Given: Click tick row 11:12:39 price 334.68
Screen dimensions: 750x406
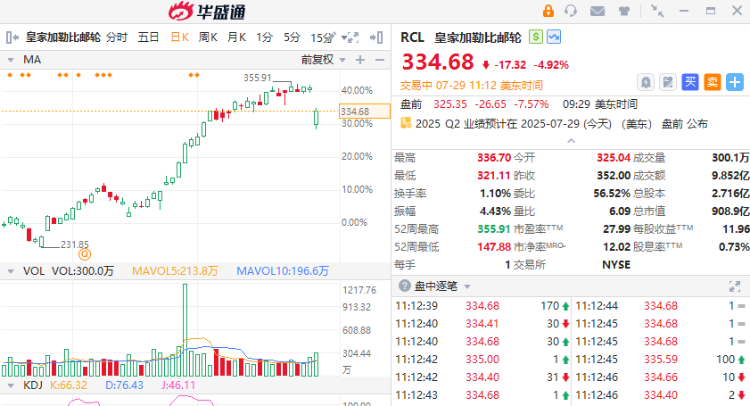Looking at the screenshot, I should click(482, 306).
